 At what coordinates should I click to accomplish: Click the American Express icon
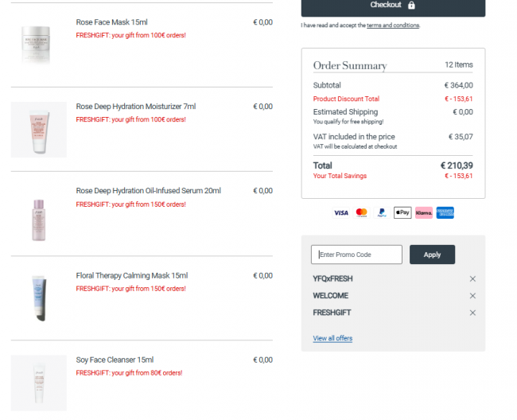tap(445, 212)
